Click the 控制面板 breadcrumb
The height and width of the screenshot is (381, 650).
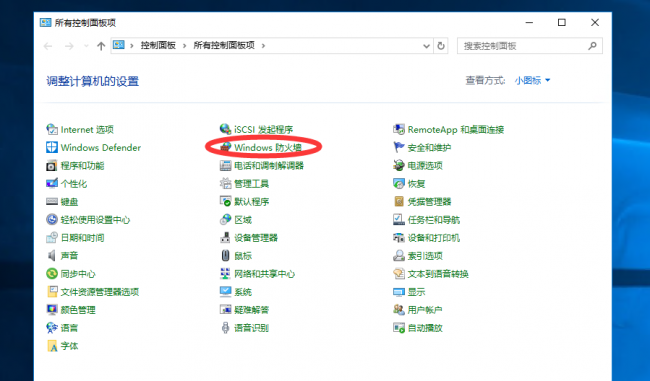click(158, 46)
